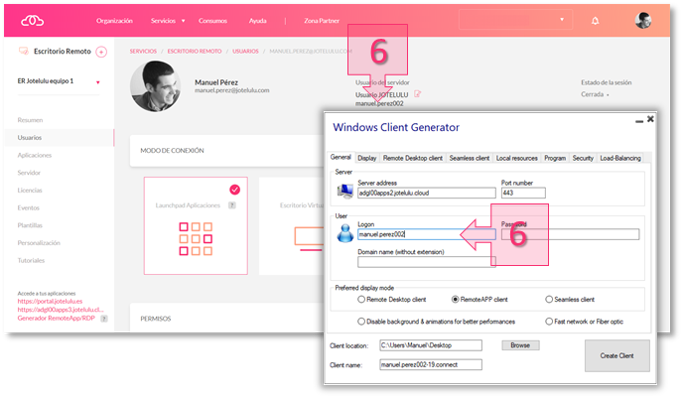Click the Create Client button
This screenshot has height=399, width=683.
click(617, 355)
